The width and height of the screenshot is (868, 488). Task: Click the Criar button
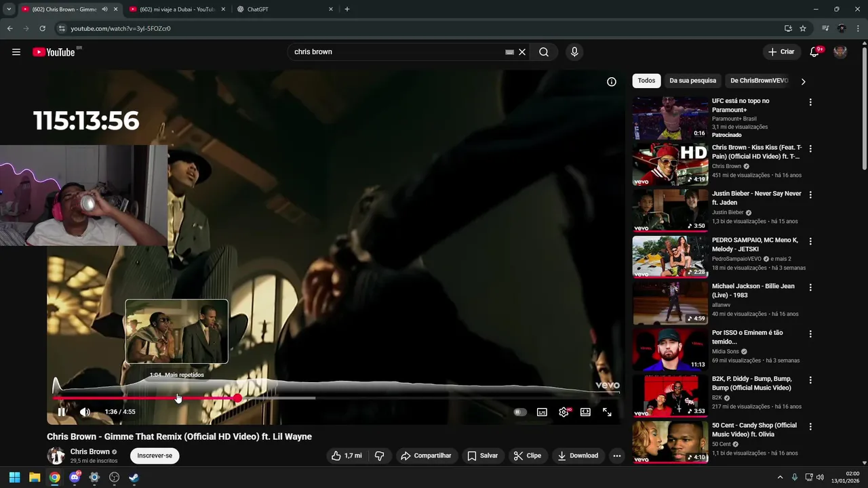coord(781,52)
